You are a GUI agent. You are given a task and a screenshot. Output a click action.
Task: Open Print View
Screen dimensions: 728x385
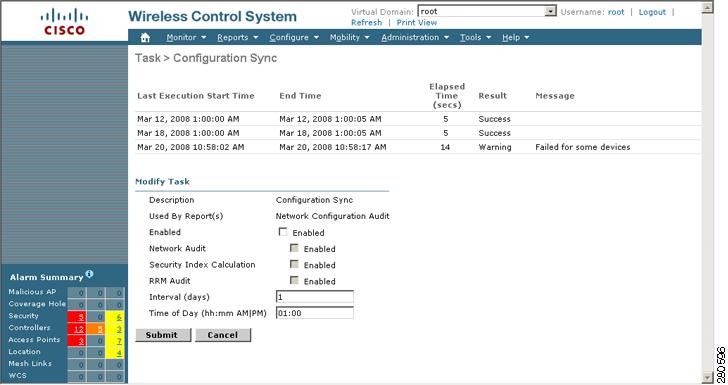click(x=416, y=22)
